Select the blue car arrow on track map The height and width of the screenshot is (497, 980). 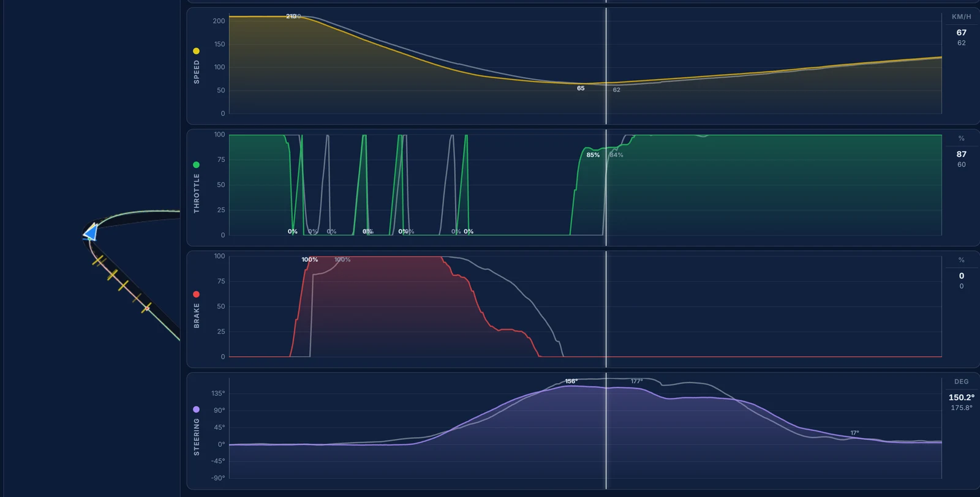click(91, 232)
